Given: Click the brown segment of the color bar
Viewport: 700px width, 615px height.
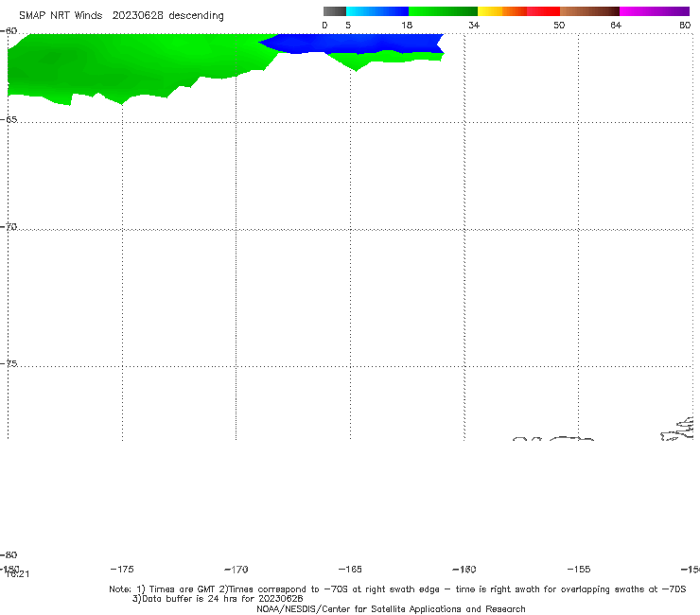Looking at the screenshot, I should [589, 11].
